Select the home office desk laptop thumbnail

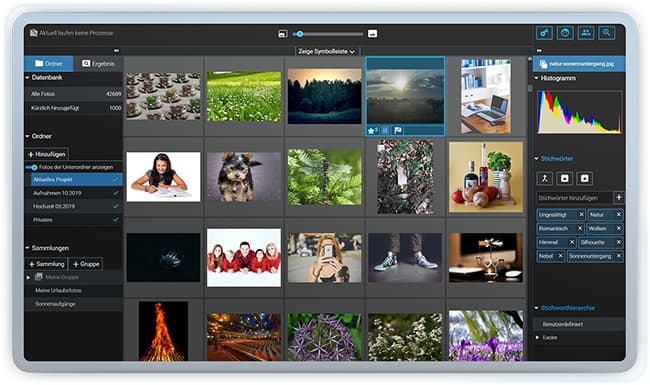485,97
